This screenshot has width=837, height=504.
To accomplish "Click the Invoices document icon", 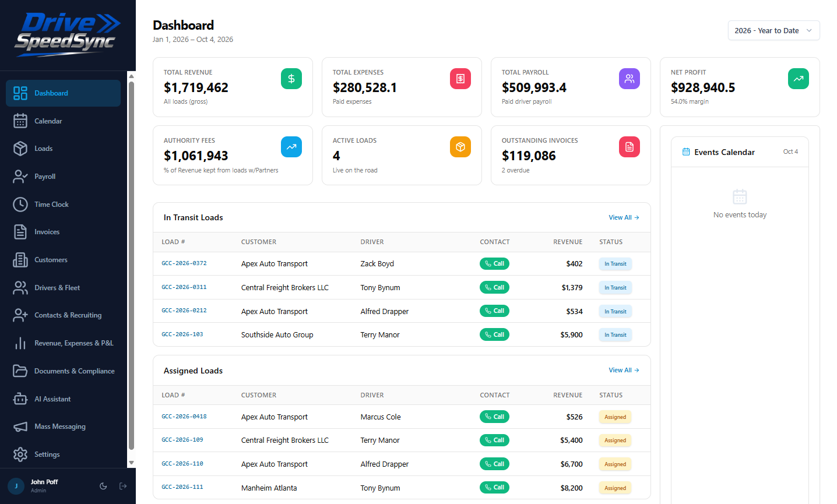I will click(20, 232).
